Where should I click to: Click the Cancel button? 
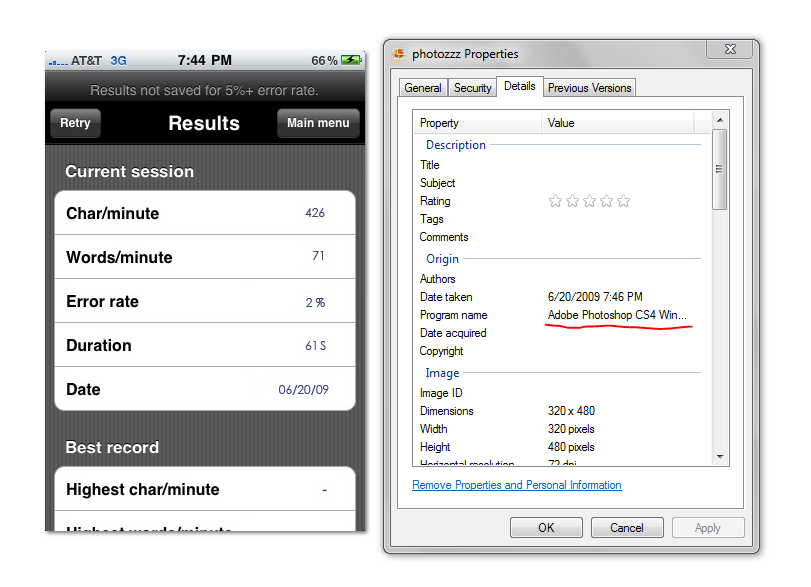click(x=627, y=528)
